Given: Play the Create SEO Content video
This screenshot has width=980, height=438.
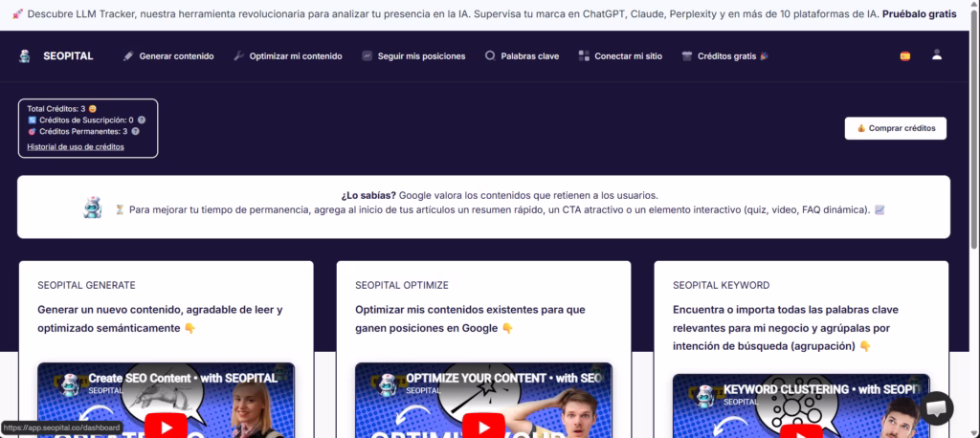Looking at the screenshot, I should (x=167, y=427).
